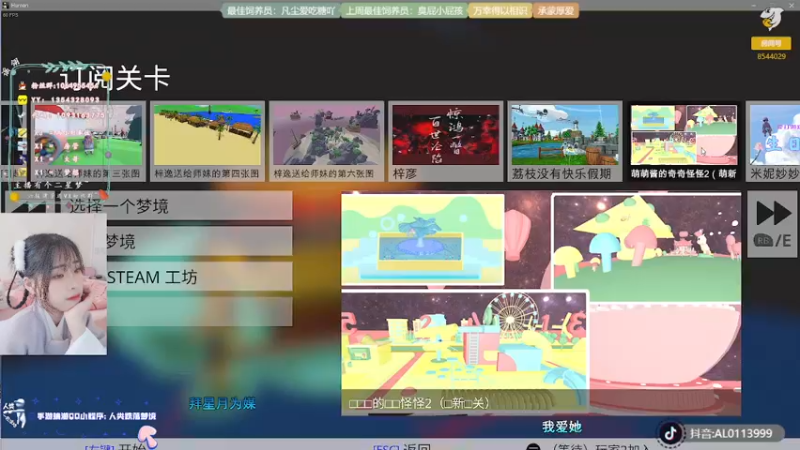The height and width of the screenshot is (450, 800).
Task: Open the STEAM 工坊 menu entry
Action: 199,277
